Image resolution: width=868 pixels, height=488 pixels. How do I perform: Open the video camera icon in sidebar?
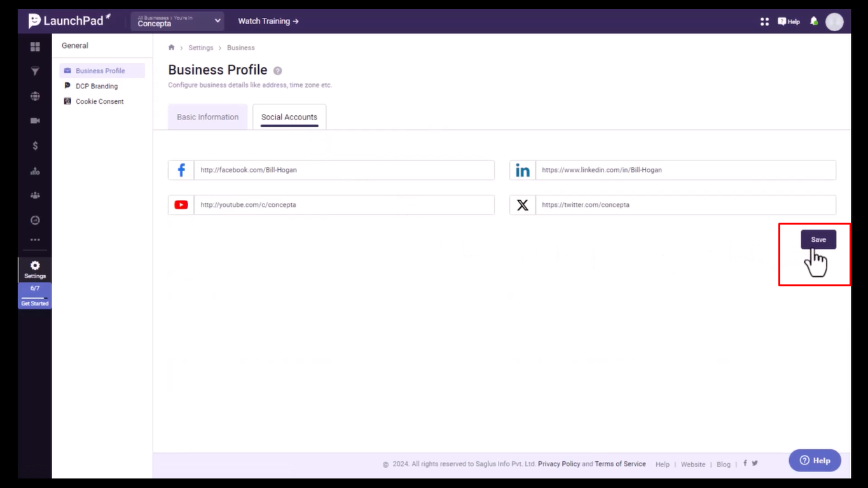pyautogui.click(x=35, y=121)
